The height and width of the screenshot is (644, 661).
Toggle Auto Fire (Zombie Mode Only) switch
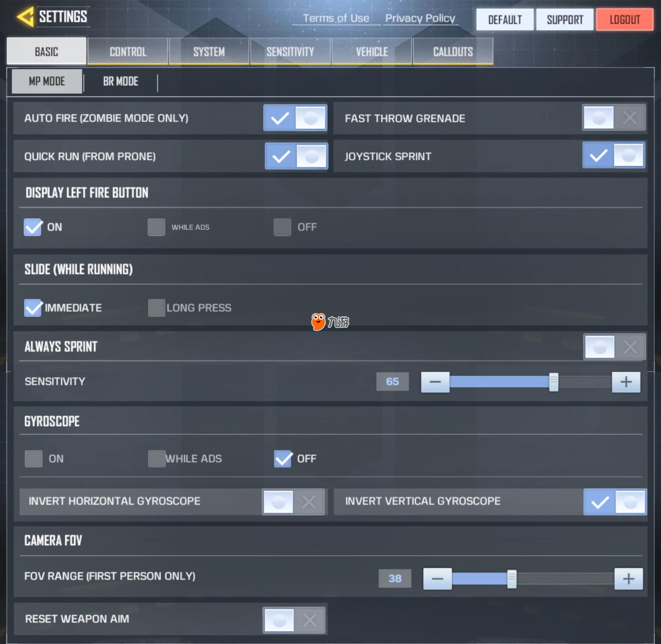click(x=295, y=118)
